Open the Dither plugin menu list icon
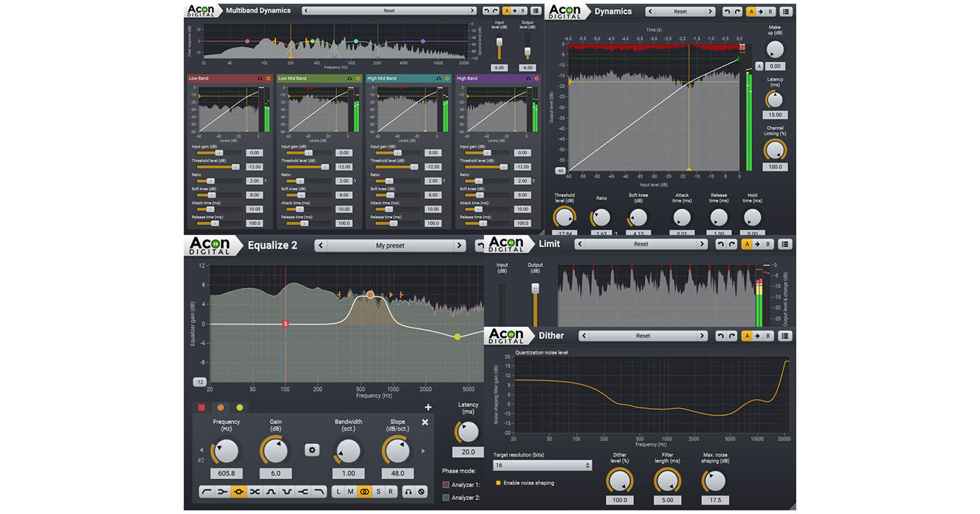Screen dimensions: 980x514 click(x=785, y=336)
